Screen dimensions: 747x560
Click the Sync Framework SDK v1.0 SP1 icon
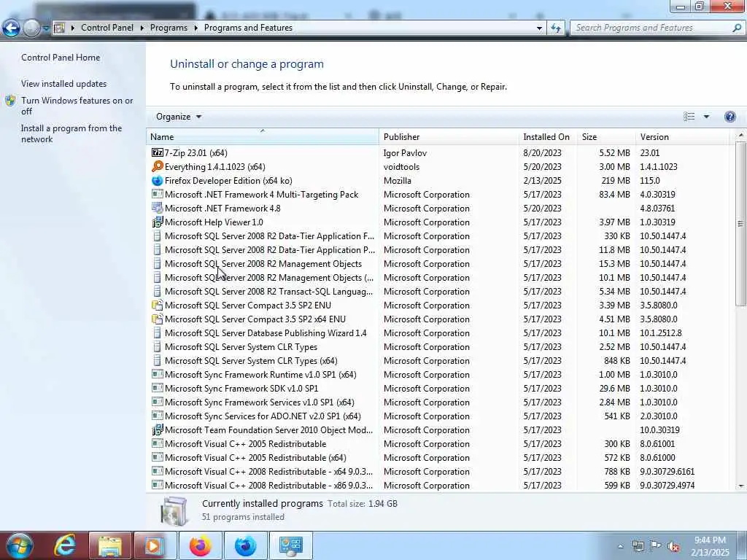click(x=158, y=388)
